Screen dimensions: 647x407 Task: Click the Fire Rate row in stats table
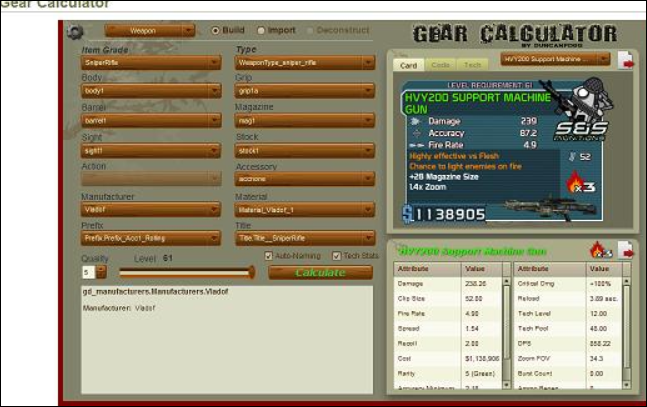point(448,314)
